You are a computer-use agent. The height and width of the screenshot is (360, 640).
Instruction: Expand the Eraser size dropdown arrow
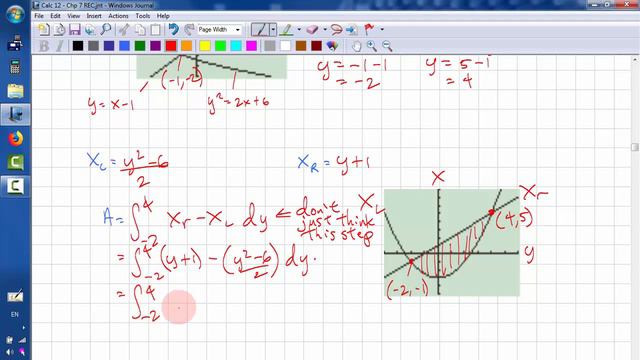coord(325,29)
